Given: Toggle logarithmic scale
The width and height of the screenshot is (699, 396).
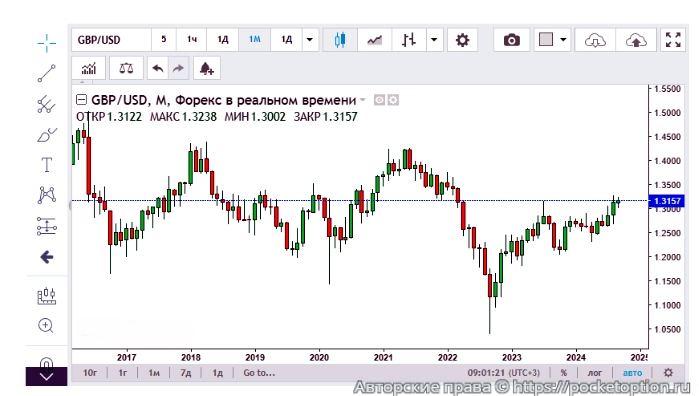Looking at the screenshot, I should (595, 373).
